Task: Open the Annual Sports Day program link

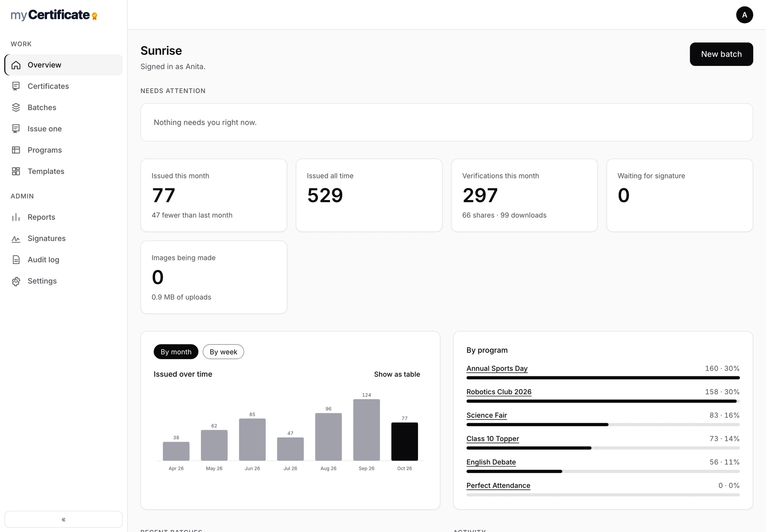Action: point(497,368)
